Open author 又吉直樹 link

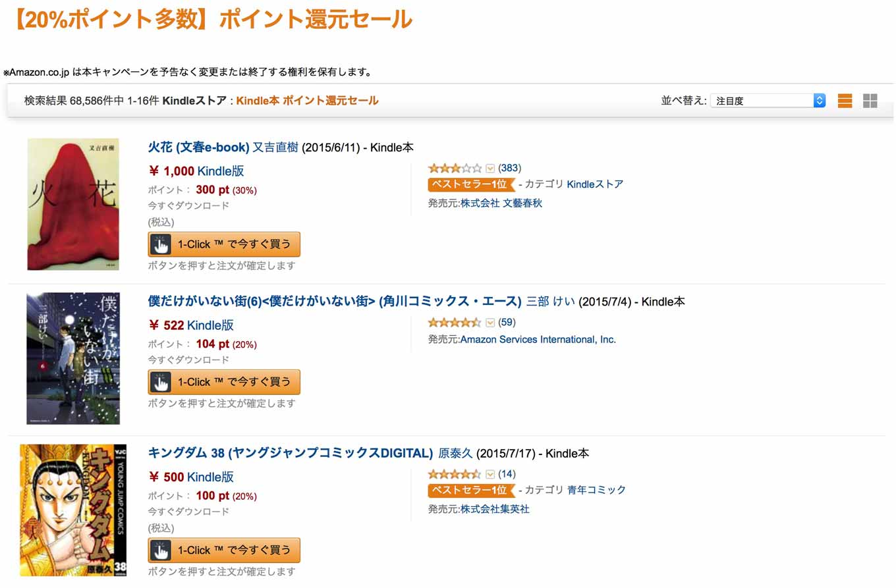(x=275, y=147)
